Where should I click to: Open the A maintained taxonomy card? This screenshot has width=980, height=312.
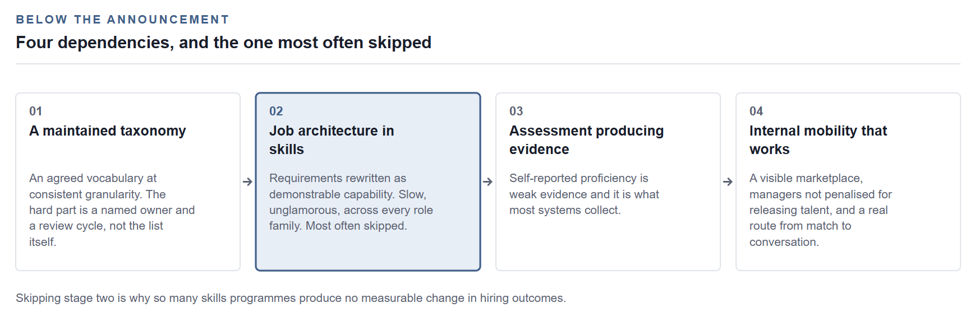128,181
